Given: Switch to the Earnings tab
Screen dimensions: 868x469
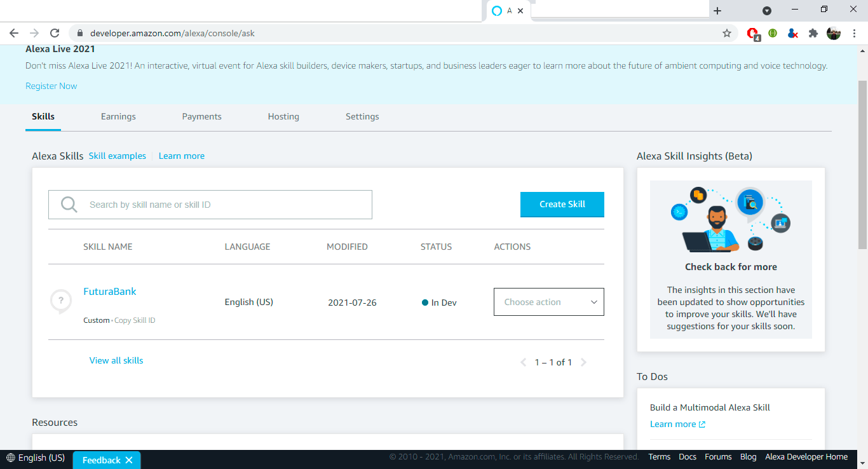Looking at the screenshot, I should pos(118,116).
